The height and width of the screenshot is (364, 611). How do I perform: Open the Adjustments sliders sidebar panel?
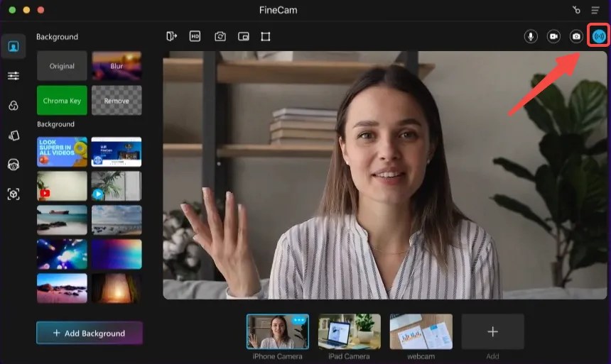click(x=13, y=75)
